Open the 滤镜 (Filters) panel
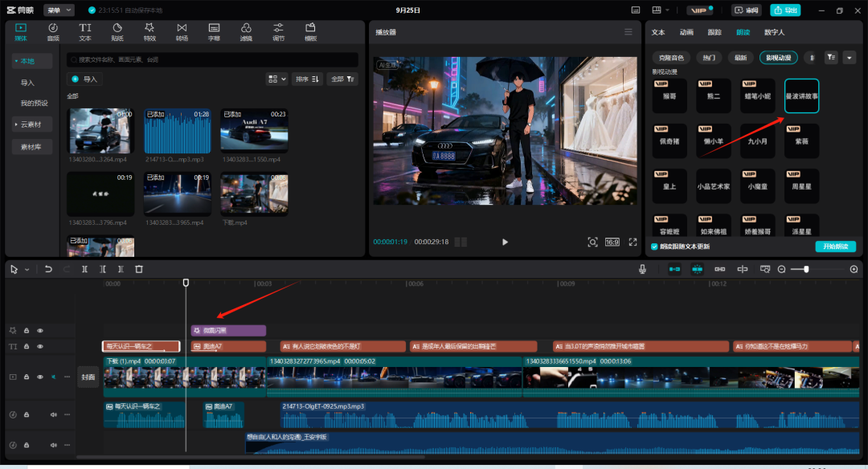The width and height of the screenshot is (868, 469). [x=246, y=31]
